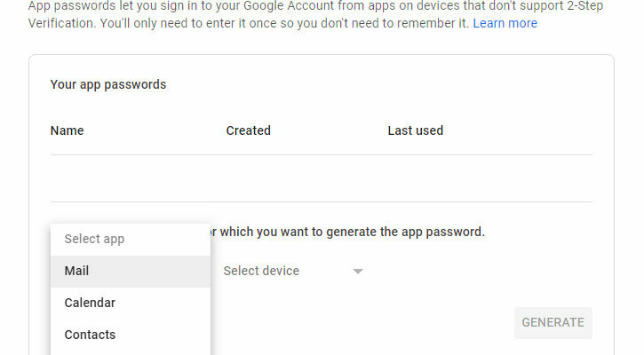Click the Select device placeholder text
Screen dimensions: 644x355
[x=261, y=271]
